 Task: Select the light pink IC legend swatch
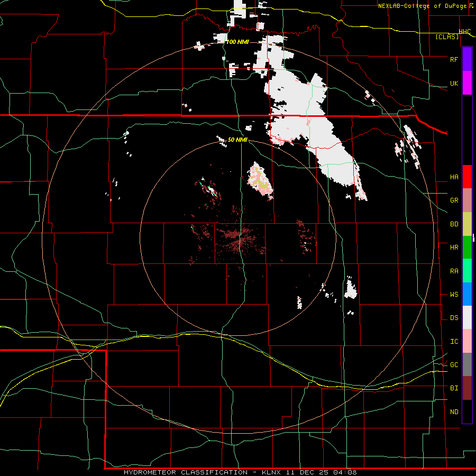coord(467,341)
